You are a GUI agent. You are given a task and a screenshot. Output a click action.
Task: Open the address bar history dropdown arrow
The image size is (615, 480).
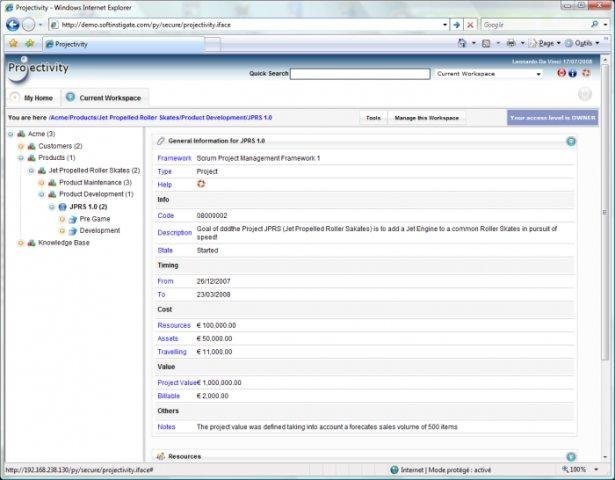click(445, 25)
